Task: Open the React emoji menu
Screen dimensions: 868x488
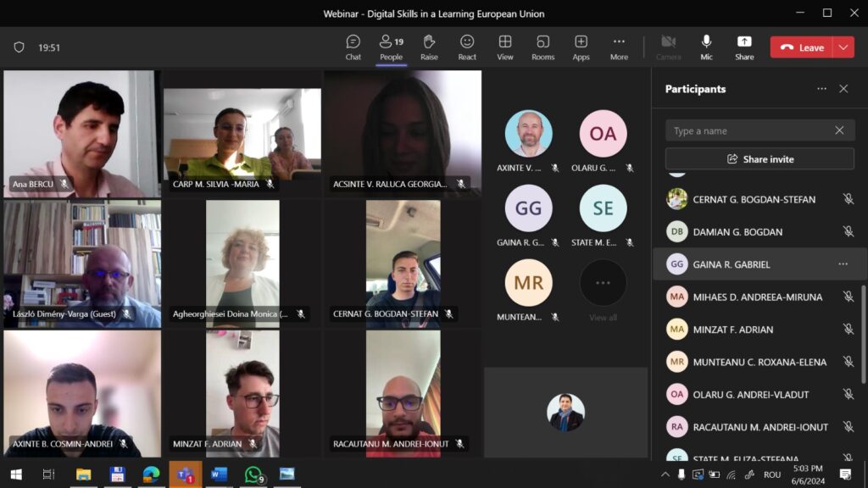Action: (x=467, y=47)
